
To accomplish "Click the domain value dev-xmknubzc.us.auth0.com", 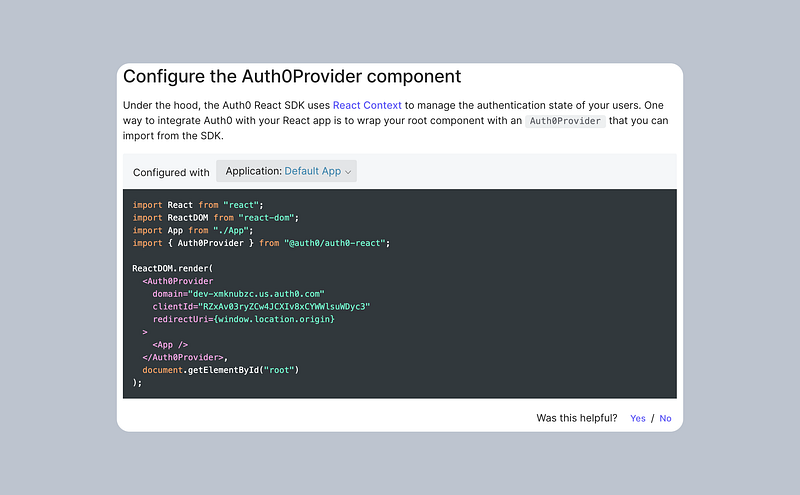I will pyautogui.click(x=256, y=294).
